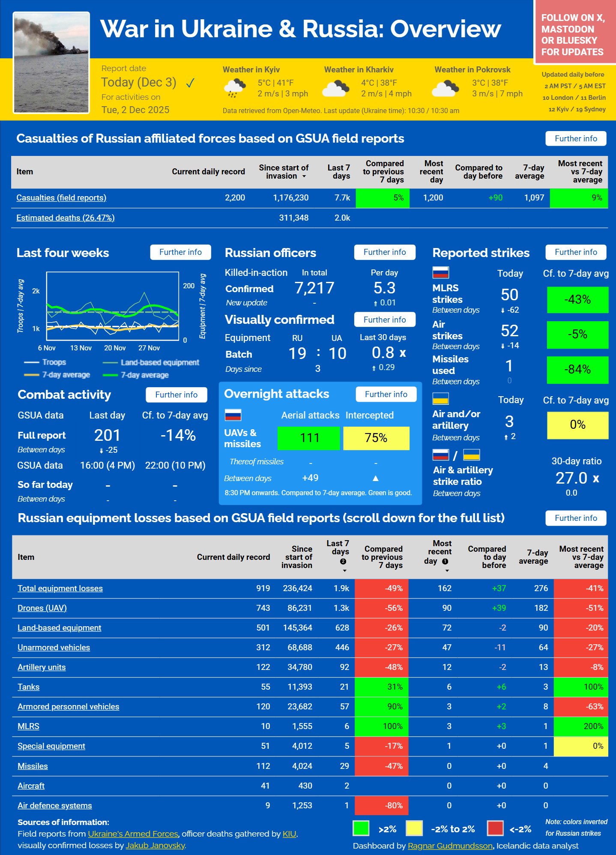Screen dimensions: 616x855
Task: Open sort arrow under equipment Most recent day
Action: click(x=447, y=571)
